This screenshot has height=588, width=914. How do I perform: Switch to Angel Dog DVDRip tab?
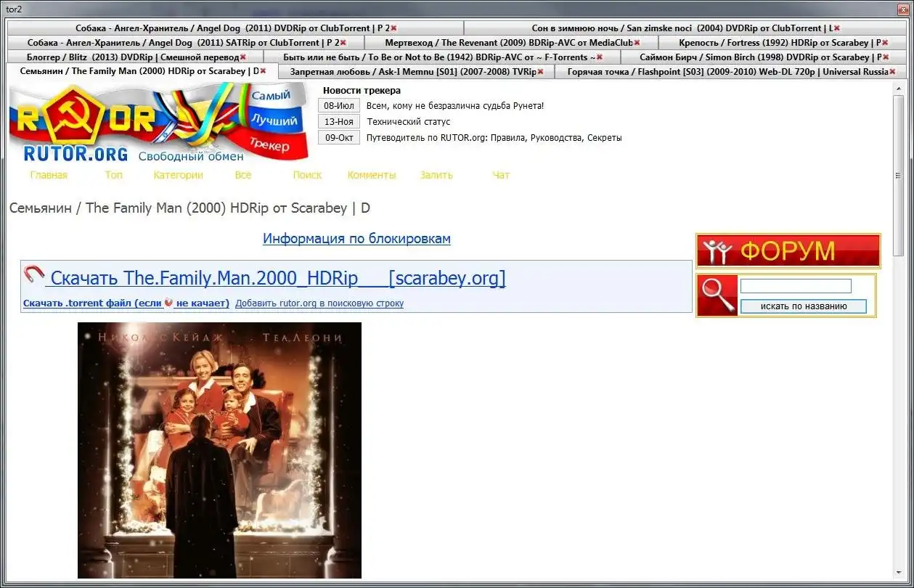[235, 28]
